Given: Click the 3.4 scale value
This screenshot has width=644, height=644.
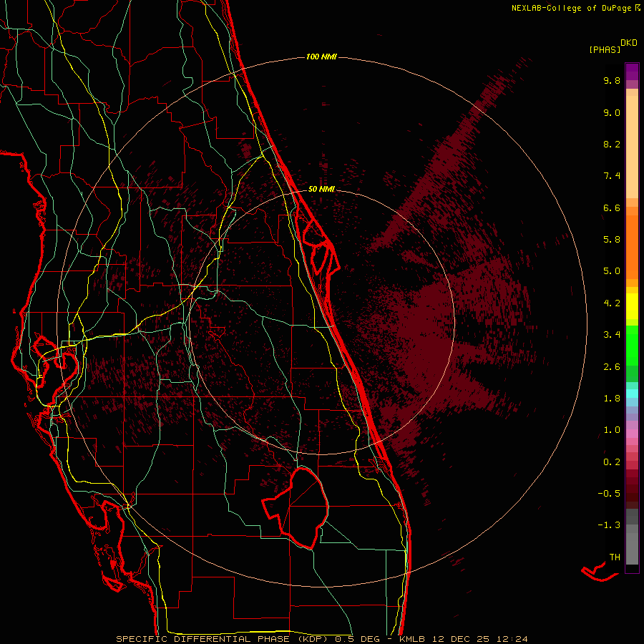Looking at the screenshot, I should point(612,335).
